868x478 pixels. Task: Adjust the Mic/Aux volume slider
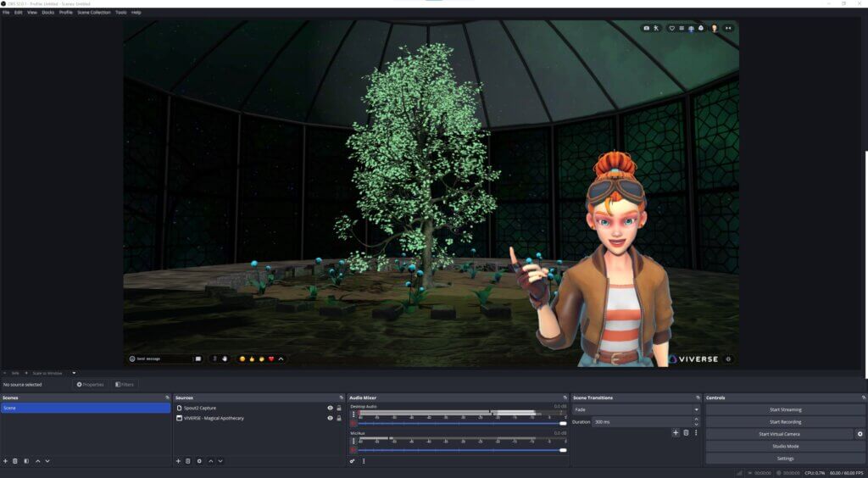point(562,450)
